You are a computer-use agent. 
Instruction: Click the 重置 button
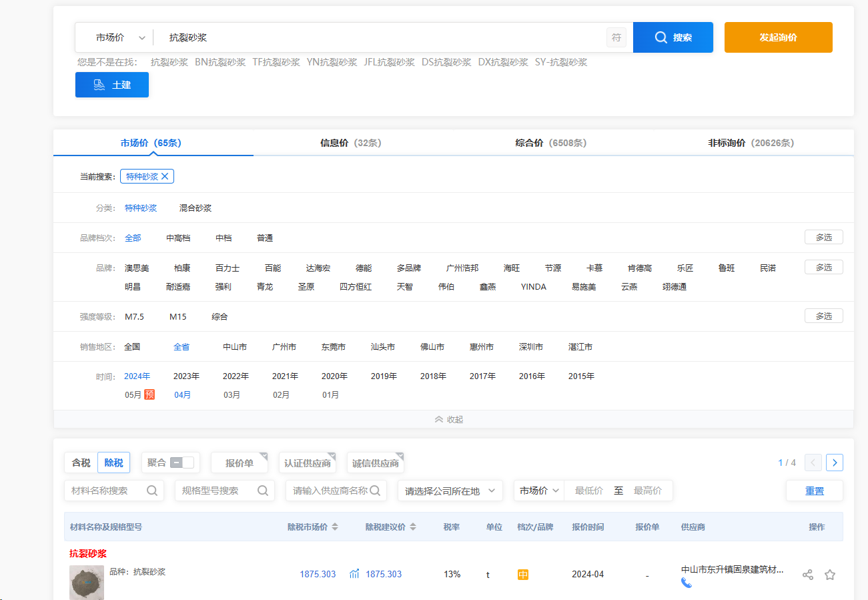[815, 491]
